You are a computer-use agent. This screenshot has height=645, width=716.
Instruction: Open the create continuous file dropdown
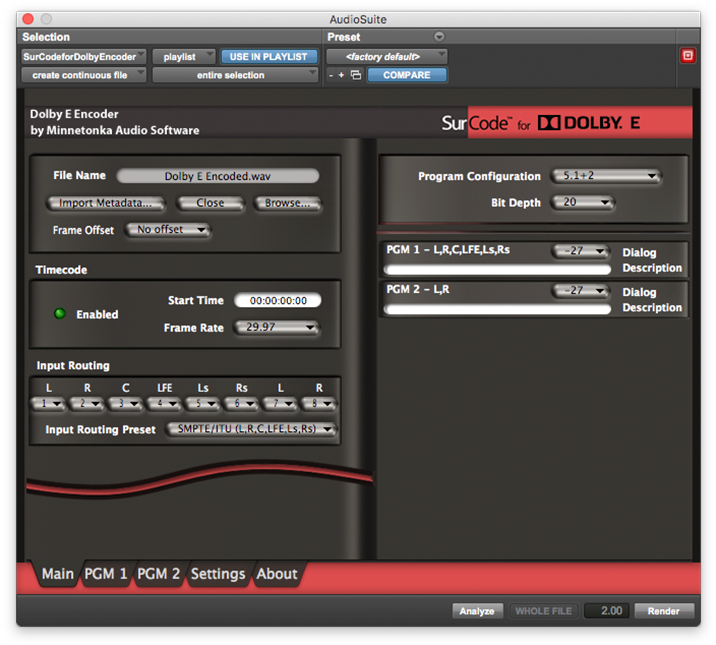84,75
